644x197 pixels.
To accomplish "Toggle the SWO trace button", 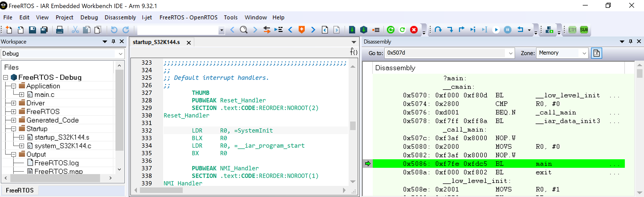I will (584, 30).
